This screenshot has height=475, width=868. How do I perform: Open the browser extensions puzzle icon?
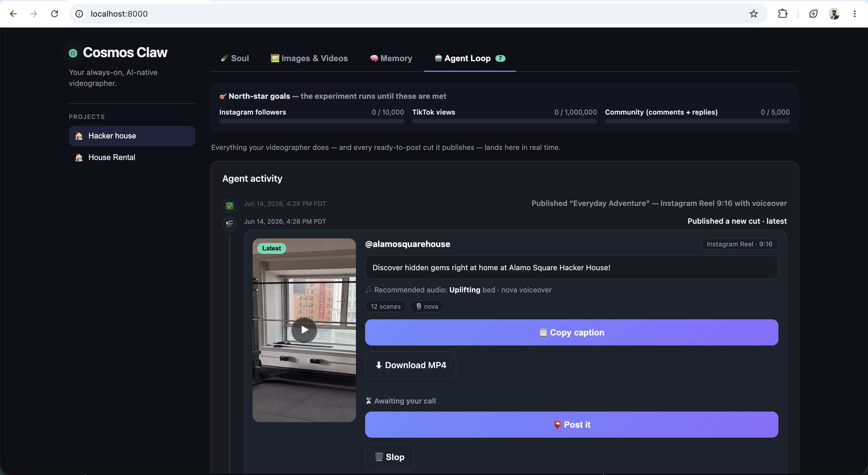pos(782,14)
